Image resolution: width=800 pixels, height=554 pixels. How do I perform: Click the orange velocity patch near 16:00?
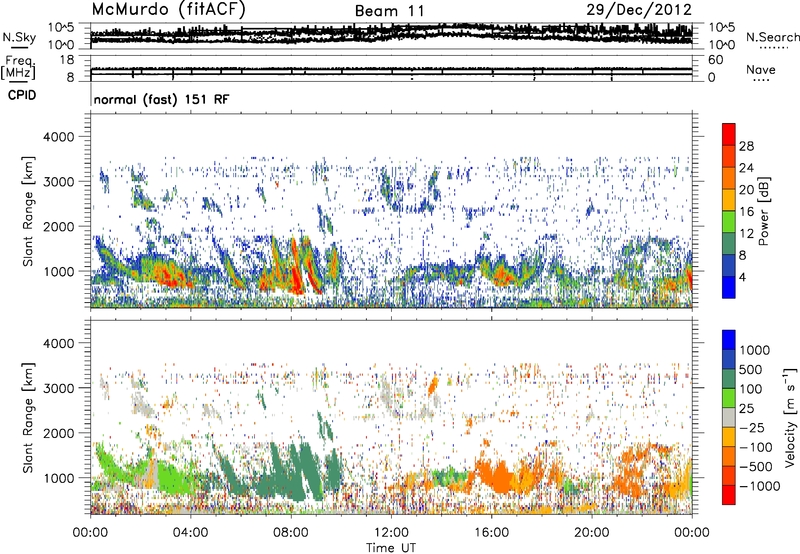pos(494,475)
